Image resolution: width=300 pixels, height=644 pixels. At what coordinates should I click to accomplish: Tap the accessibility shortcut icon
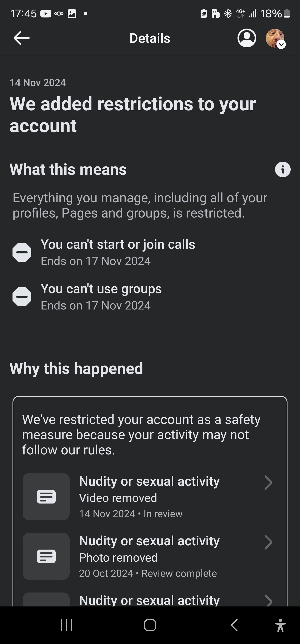280,625
